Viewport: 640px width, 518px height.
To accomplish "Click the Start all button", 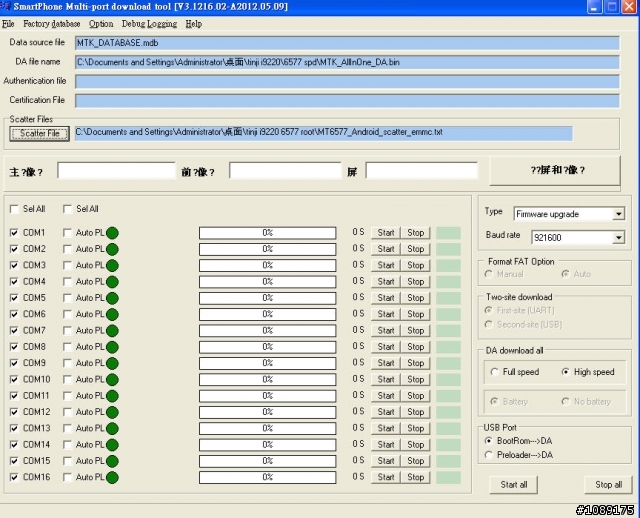I will tap(513, 485).
